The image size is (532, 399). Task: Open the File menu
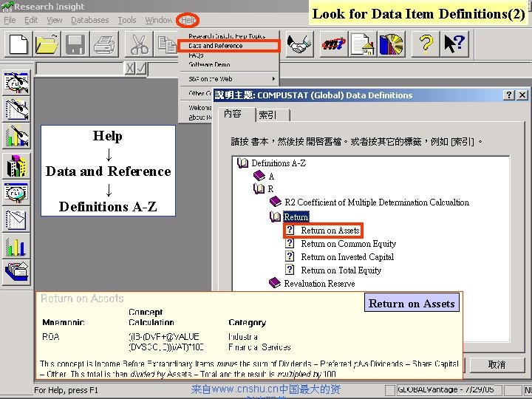10,21
